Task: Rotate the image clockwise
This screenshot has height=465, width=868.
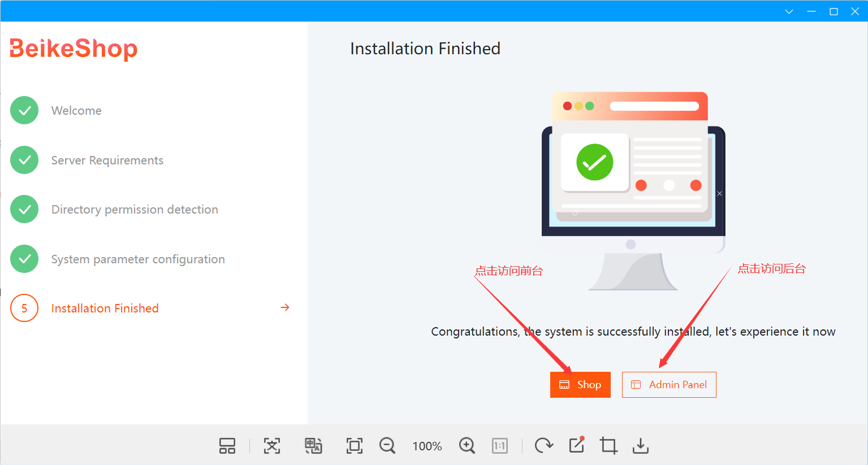Action: coord(543,446)
